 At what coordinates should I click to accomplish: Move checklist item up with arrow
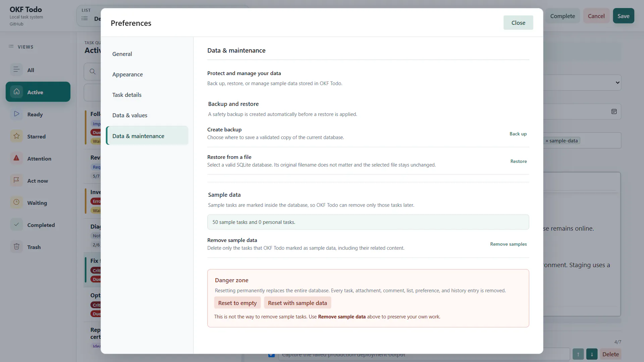[578, 354]
